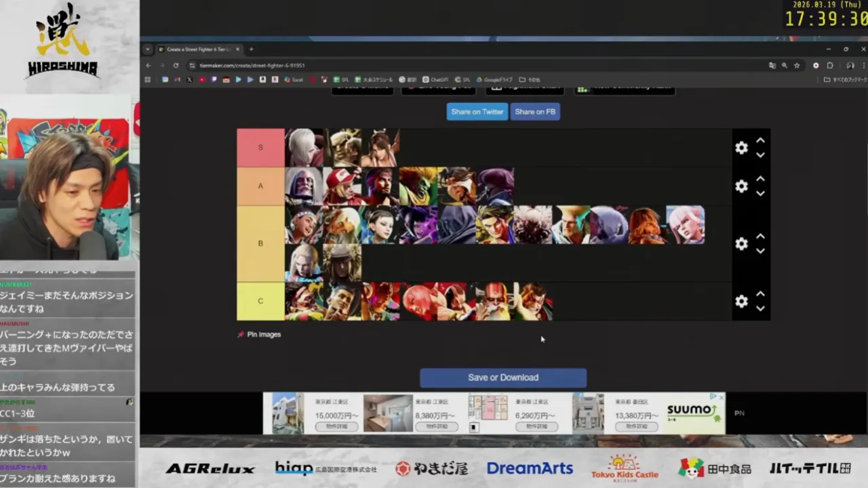Pick the third character portrait in S tier

(x=380, y=148)
